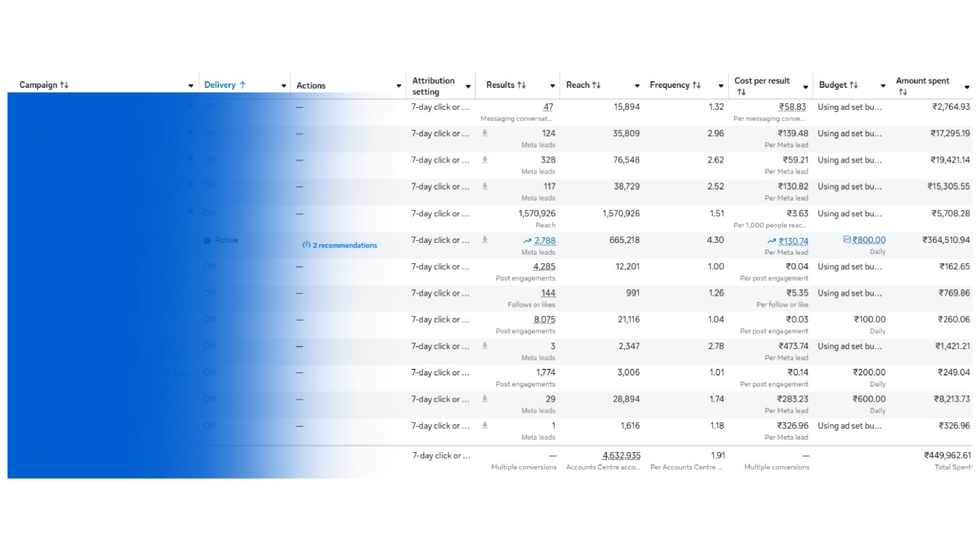Open the Cost per result dropdown arrow
The image size is (980, 551).
[x=805, y=87]
